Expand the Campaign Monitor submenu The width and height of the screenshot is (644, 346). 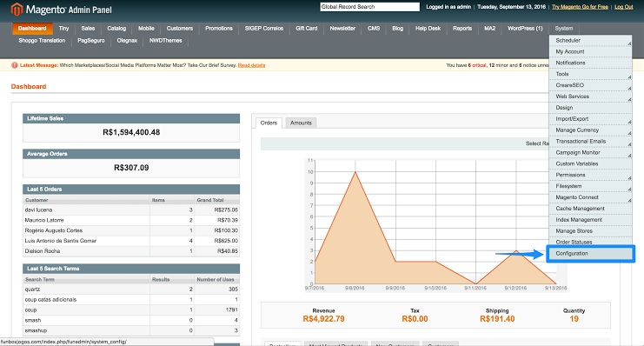(x=591, y=152)
